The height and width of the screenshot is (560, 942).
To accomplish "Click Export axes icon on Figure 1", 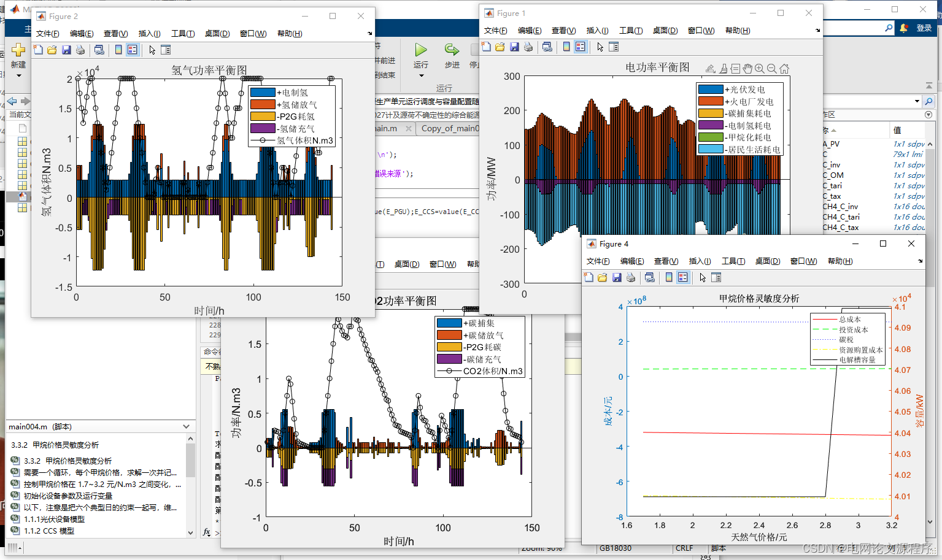I will click(711, 69).
